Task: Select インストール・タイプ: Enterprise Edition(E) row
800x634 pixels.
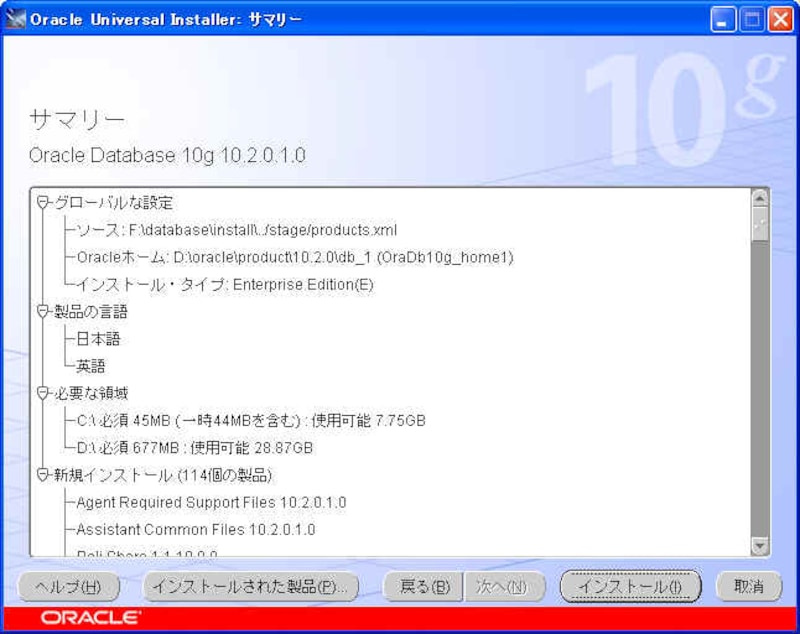Action: click(x=224, y=285)
